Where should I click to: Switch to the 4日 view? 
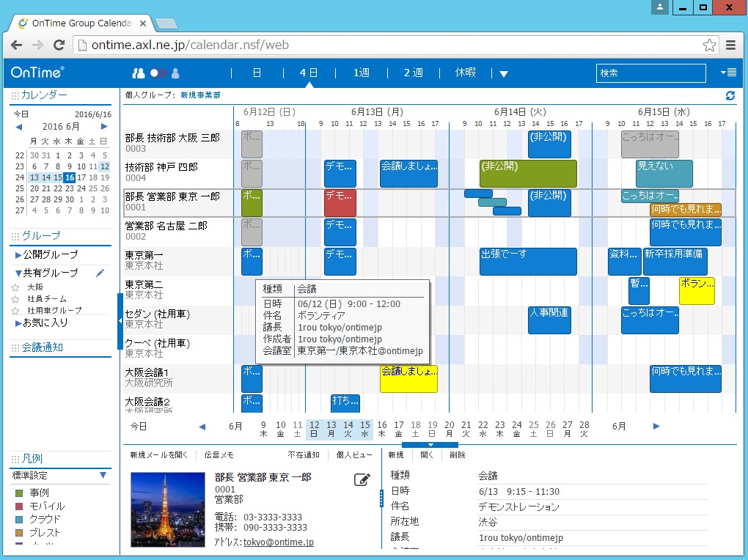pyautogui.click(x=309, y=73)
